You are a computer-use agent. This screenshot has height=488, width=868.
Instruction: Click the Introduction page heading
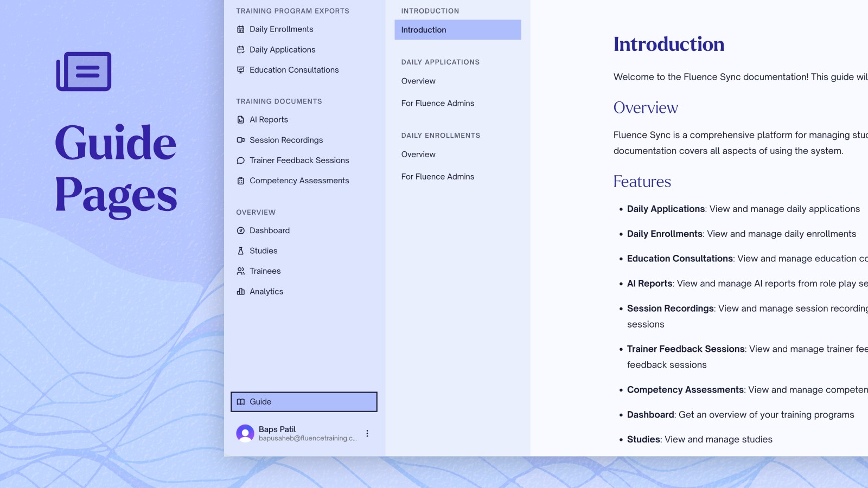click(x=669, y=44)
